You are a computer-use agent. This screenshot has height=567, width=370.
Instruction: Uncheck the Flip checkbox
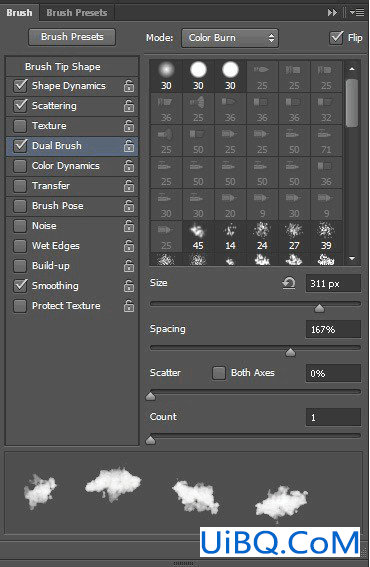coord(336,38)
